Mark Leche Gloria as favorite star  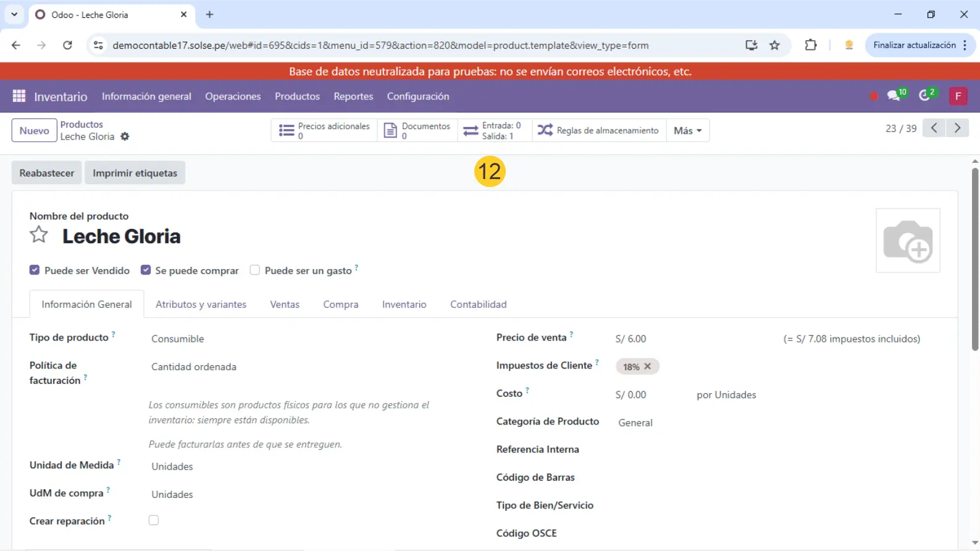pyautogui.click(x=39, y=234)
